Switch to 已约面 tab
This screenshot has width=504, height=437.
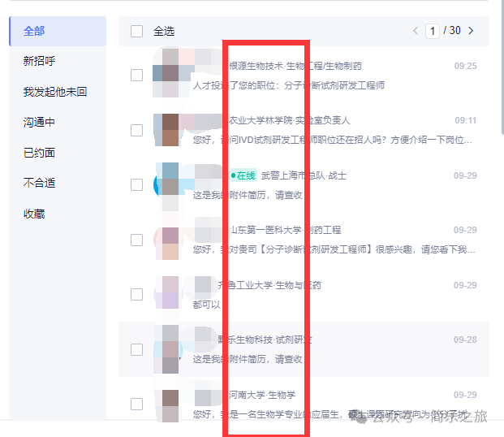(39, 153)
